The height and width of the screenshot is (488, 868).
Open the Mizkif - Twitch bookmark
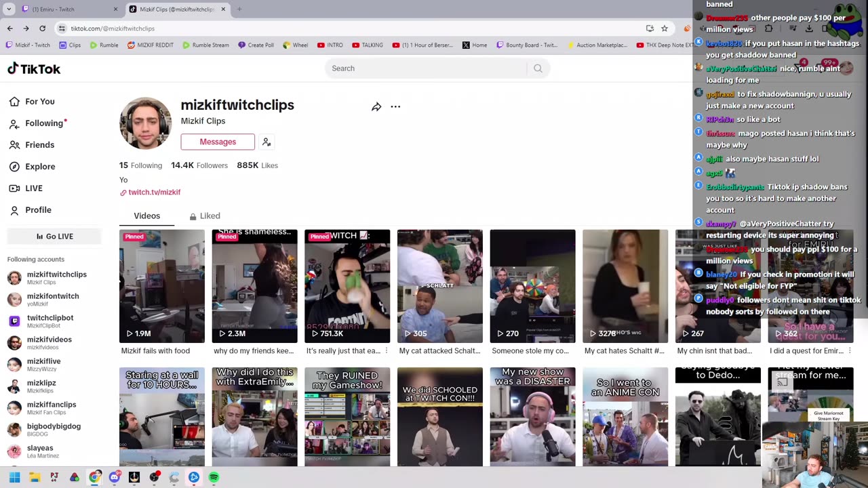pyautogui.click(x=28, y=45)
